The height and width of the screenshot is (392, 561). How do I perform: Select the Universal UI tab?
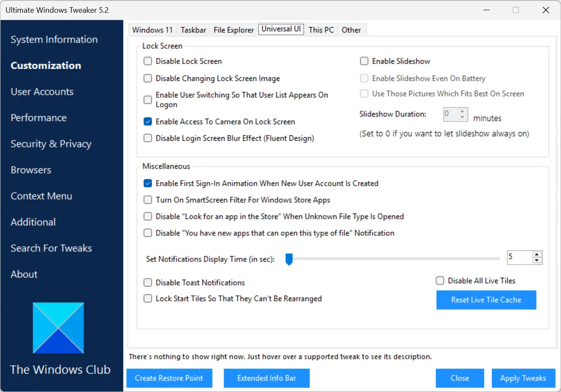[x=281, y=29]
